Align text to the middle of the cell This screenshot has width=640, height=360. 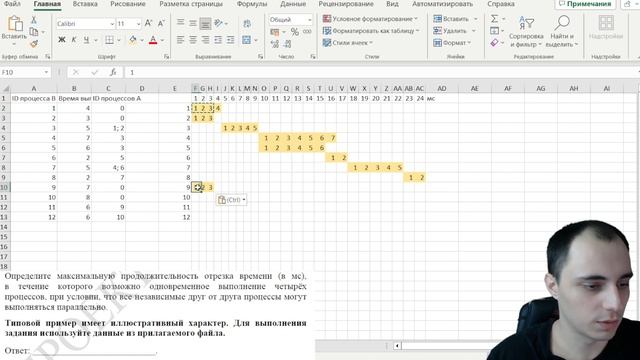193,23
